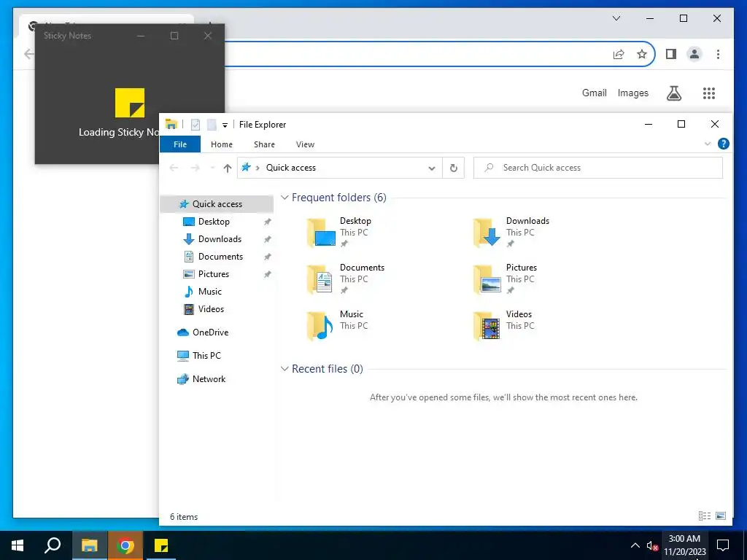Switch to details view layout icon

[x=705, y=516]
